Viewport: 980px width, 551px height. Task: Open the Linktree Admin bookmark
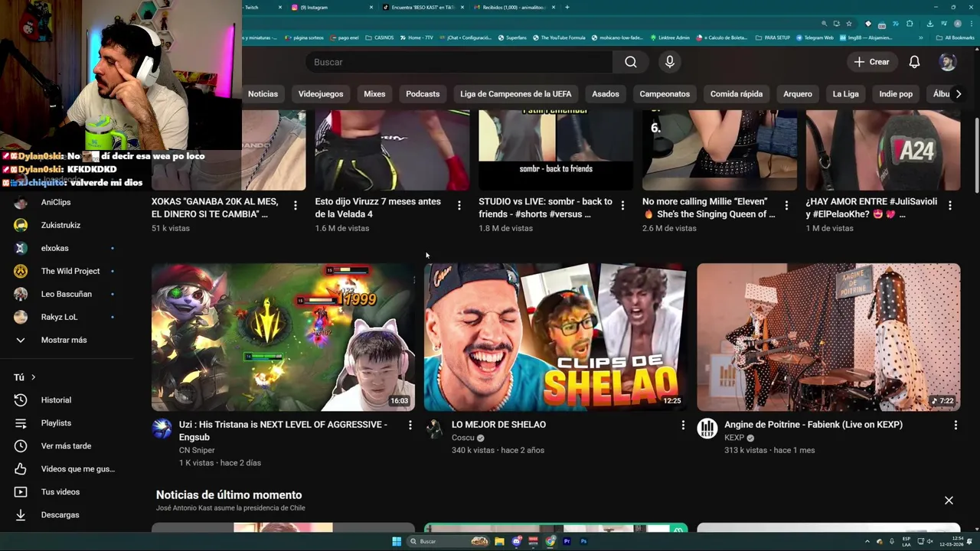(x=669, y=37)
